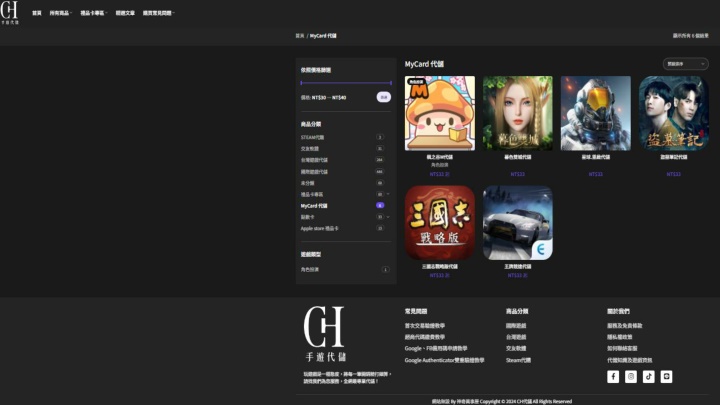Expand the 禮品卡專區 sidebar category arrow
The width and height of the screenshot is (720, 405).
[x=388, y=194]
